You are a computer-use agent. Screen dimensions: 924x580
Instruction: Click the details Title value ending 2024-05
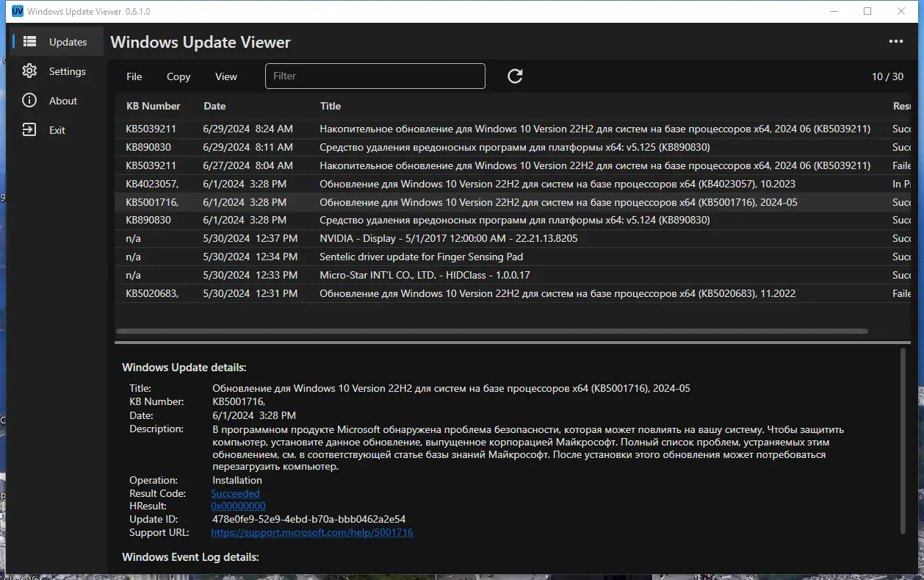point(451,388)
